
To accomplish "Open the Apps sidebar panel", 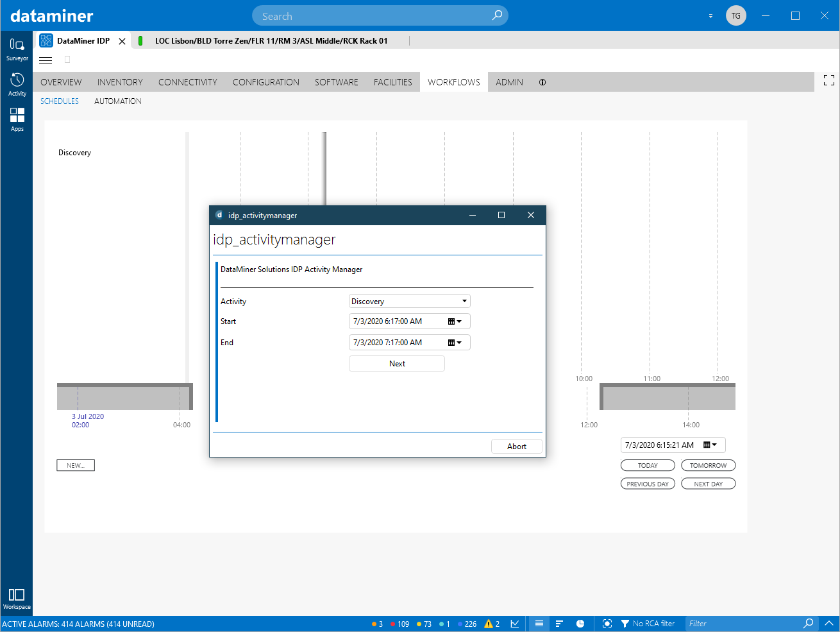I will [17, 120].
